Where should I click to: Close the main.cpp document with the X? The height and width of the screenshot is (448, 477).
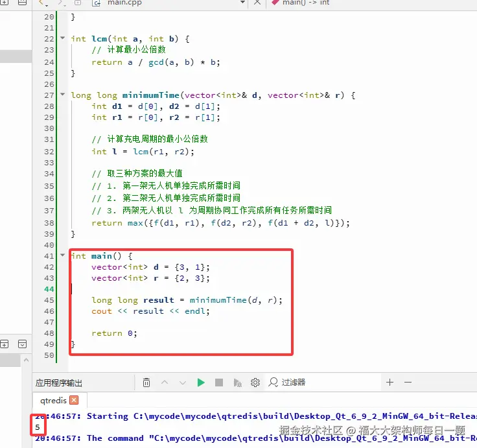[x=257, y=3]
